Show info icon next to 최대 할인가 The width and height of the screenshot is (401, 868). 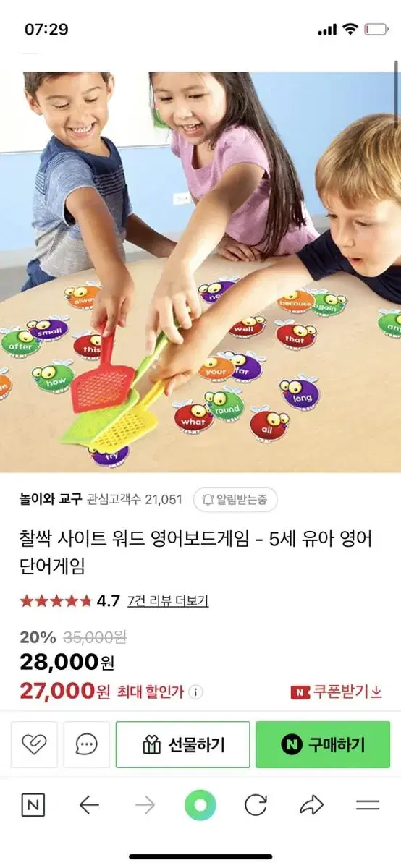tap(196, 692)
